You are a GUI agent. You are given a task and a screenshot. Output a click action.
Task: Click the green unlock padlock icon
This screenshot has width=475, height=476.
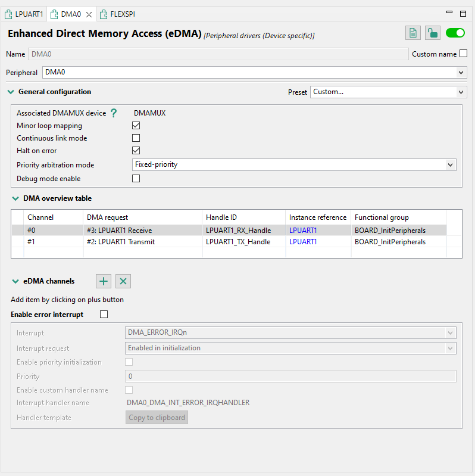point(433,33)
